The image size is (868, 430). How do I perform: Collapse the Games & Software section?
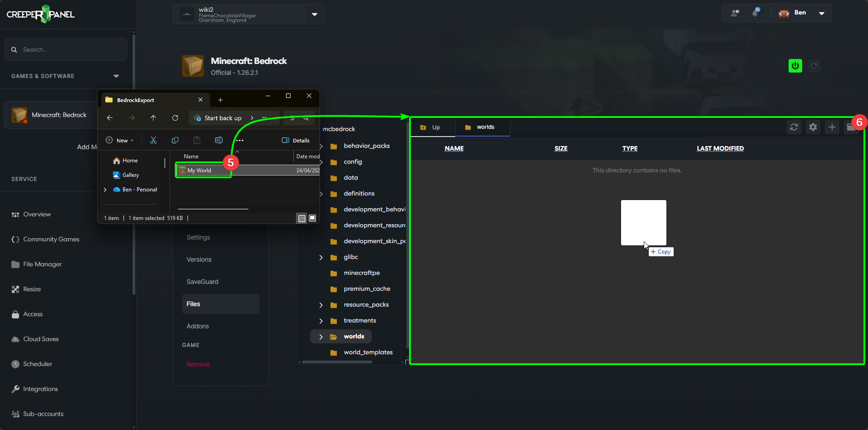pyautogui.click(x=116, y=76)
